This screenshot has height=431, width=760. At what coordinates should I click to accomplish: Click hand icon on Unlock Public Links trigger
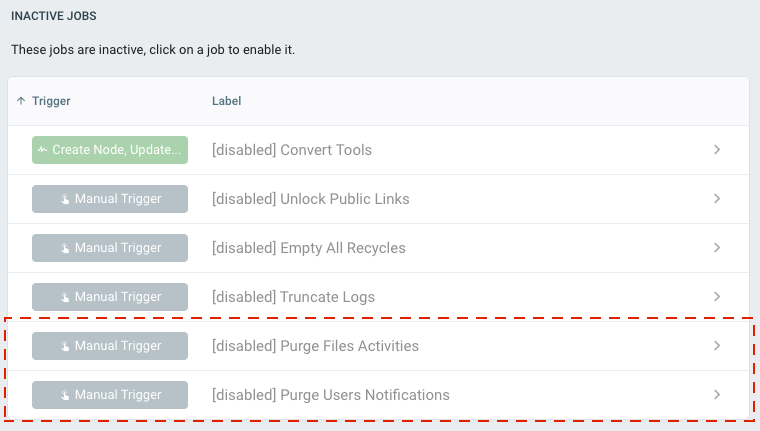[x=65, y=199]
